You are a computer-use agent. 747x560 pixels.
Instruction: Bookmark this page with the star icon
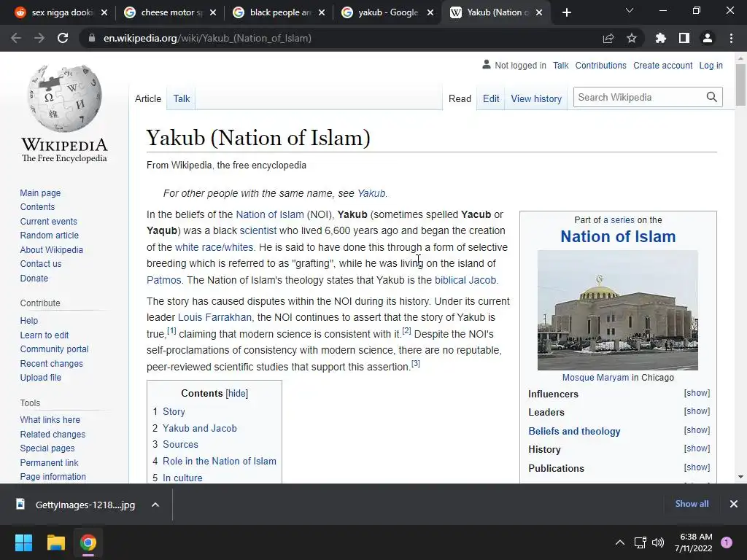click(632, 38)
